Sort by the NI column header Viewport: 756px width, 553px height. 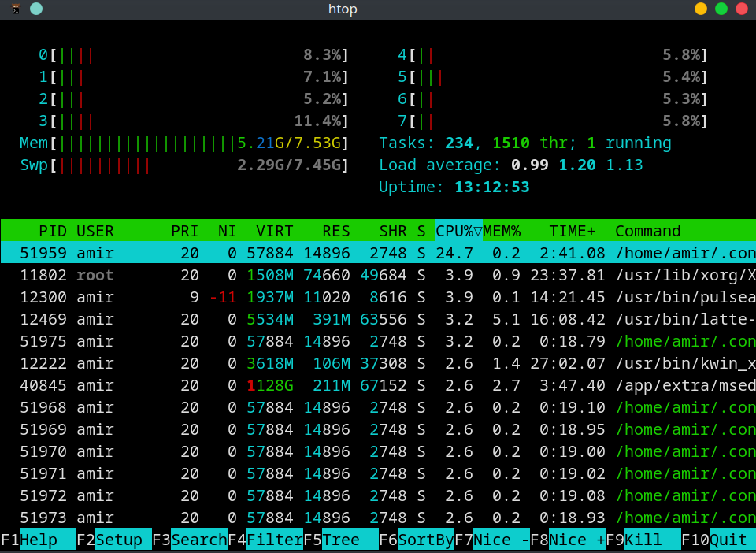[227, 231]
